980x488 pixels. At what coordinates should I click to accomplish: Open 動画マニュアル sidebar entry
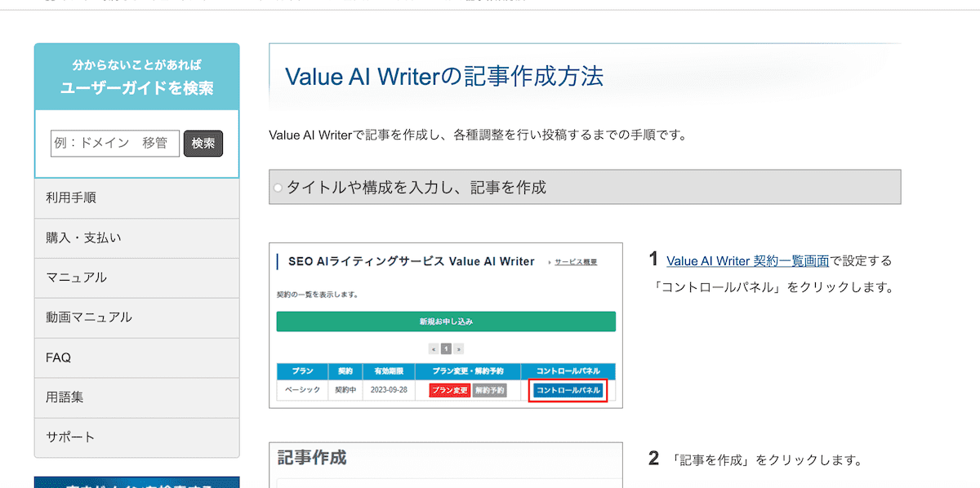point(136,317)
